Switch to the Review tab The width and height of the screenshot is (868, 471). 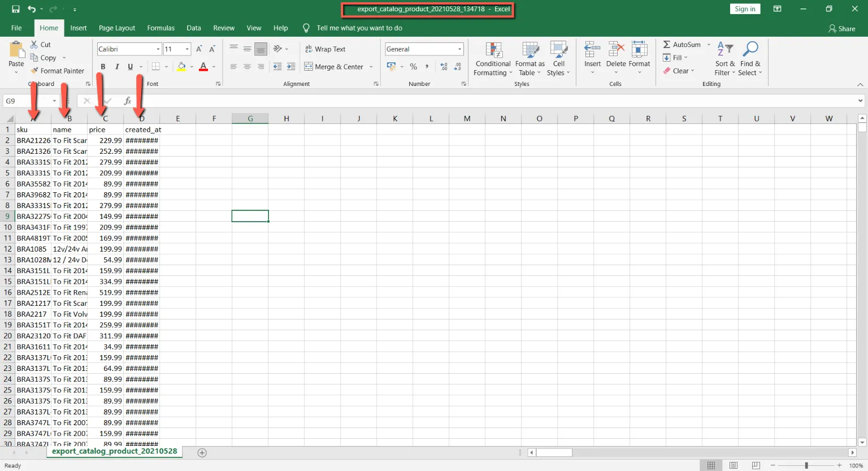coord(224,28)
